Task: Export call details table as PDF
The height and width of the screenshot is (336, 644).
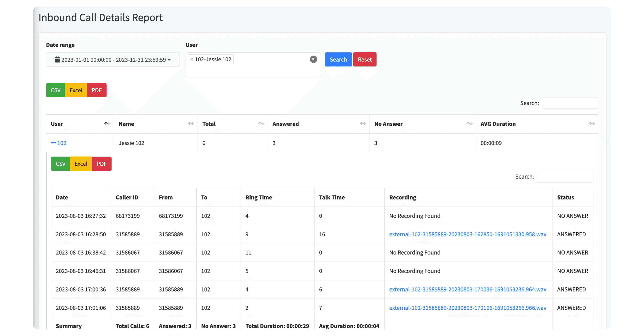Action: click(x=102, y=164)
